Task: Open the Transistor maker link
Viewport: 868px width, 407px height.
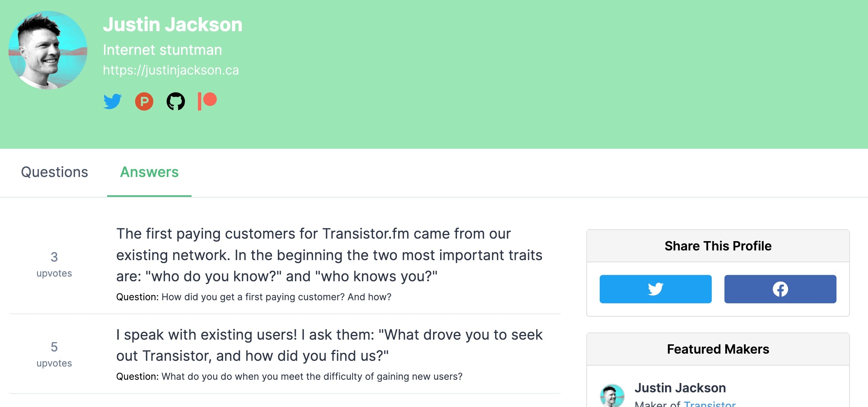Action: tap(709, 404)
